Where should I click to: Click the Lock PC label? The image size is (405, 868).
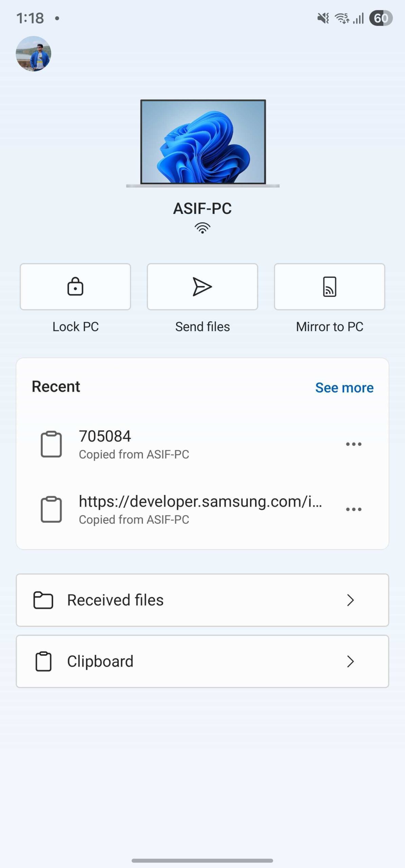coord(75,327)
